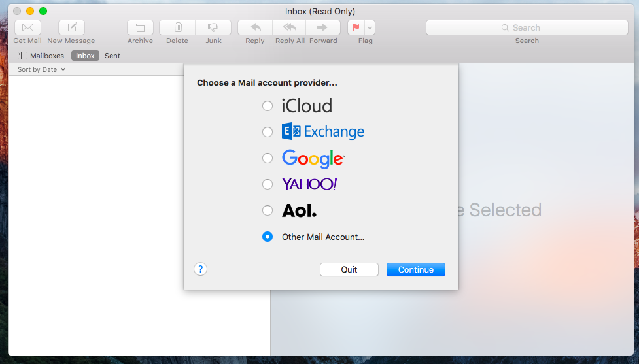Select the Google radio button
The image size is (639, 364).
point(268,158)
